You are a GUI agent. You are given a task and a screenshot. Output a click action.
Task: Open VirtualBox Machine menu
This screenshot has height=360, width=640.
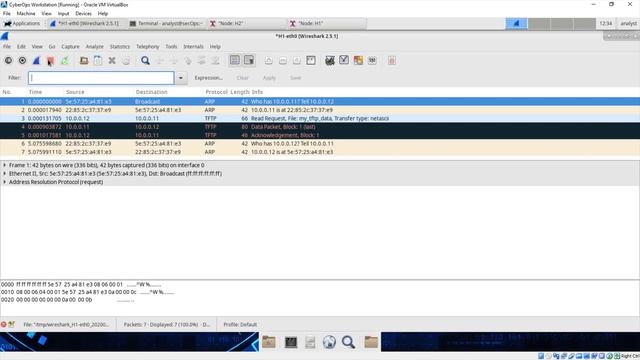click(26, 13)
